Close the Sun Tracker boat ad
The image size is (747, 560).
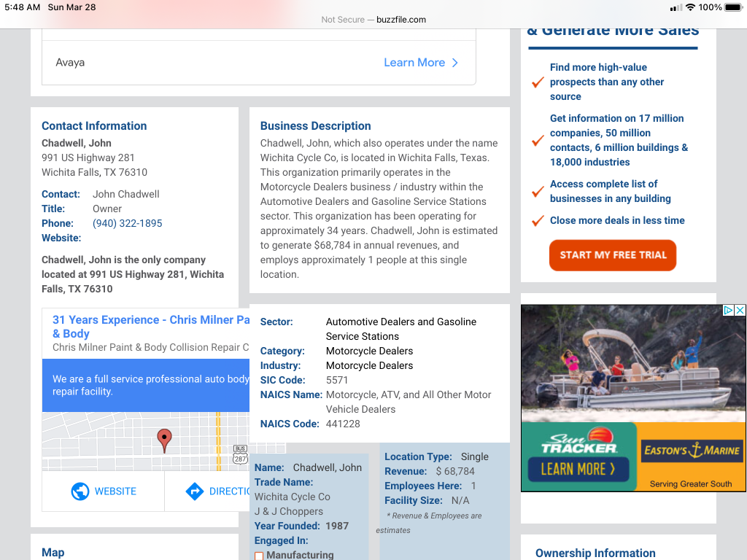(740, 311)
